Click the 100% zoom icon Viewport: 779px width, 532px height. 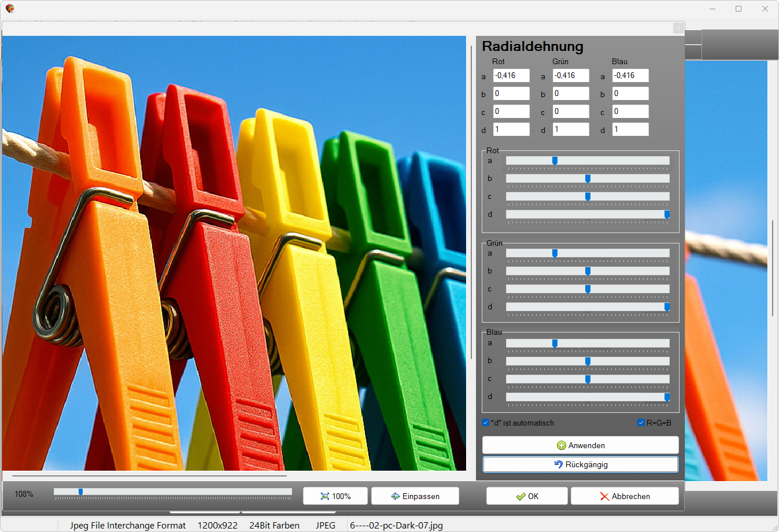(x=325, y=496)
